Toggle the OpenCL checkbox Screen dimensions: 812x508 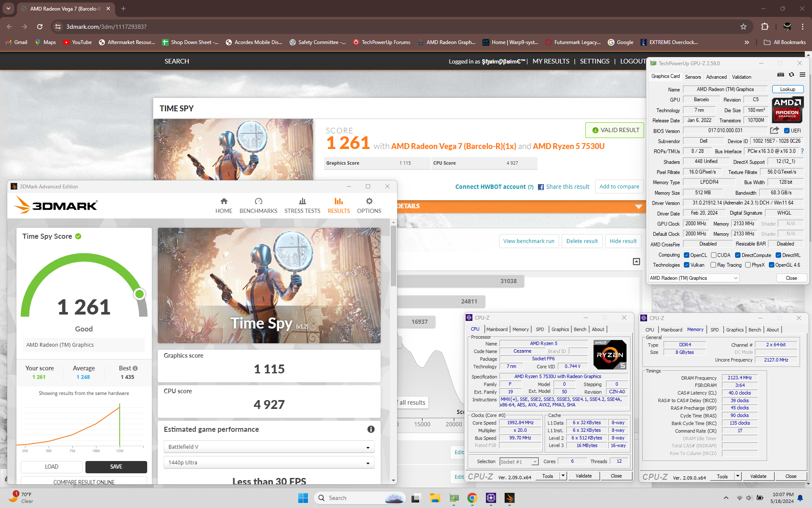(686, 255)
